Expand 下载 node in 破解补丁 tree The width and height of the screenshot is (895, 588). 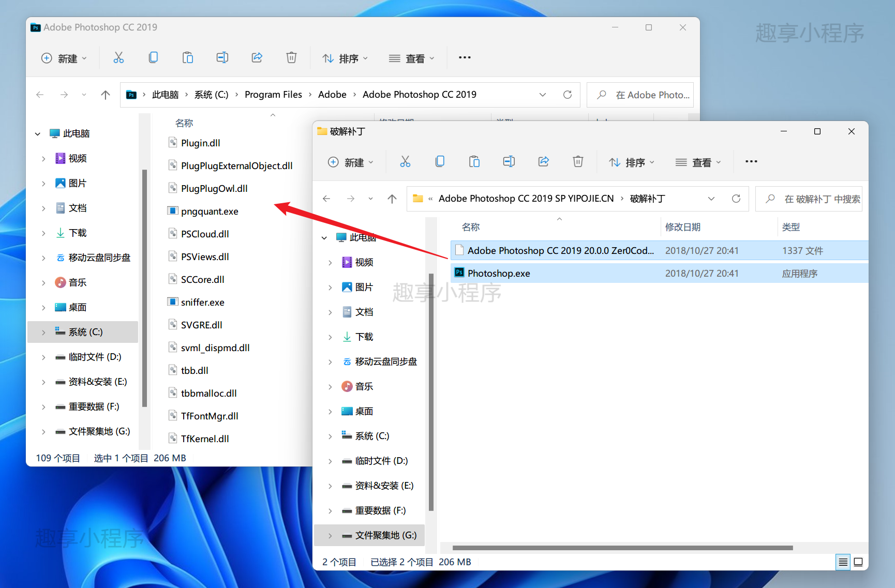click(x=330, y=337)
